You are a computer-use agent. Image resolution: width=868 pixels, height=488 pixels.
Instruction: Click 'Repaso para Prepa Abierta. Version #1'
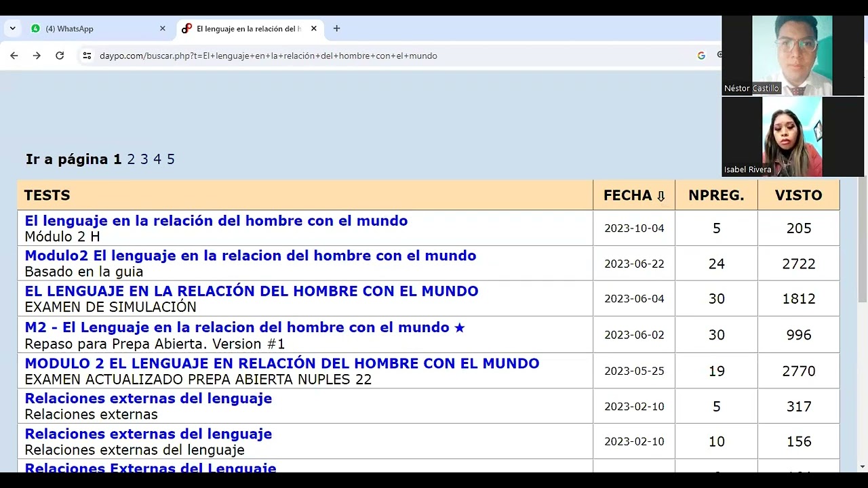click(x=155, y=344)
